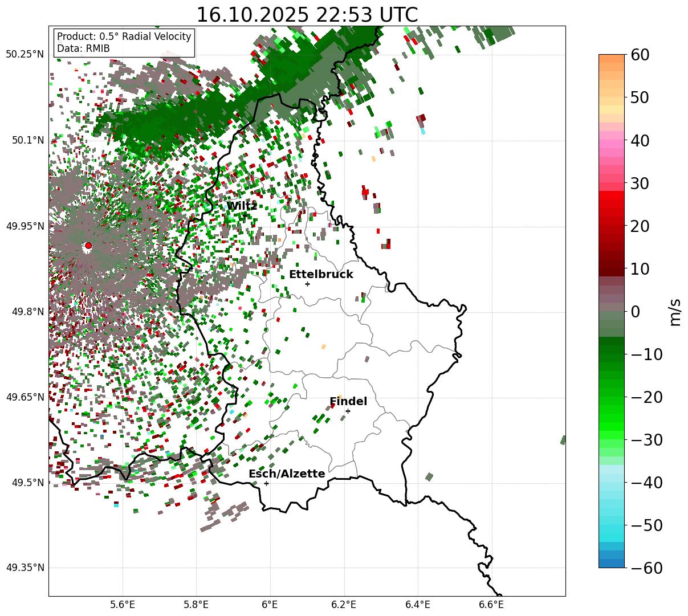Click the Data: RMIB text
Viewport: 688px width, 616px height.
pos(83,48)
